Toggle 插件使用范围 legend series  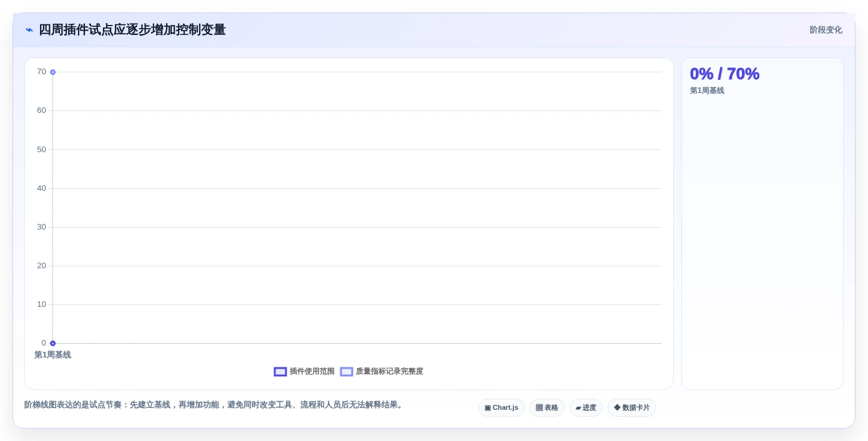pos(304,371)
